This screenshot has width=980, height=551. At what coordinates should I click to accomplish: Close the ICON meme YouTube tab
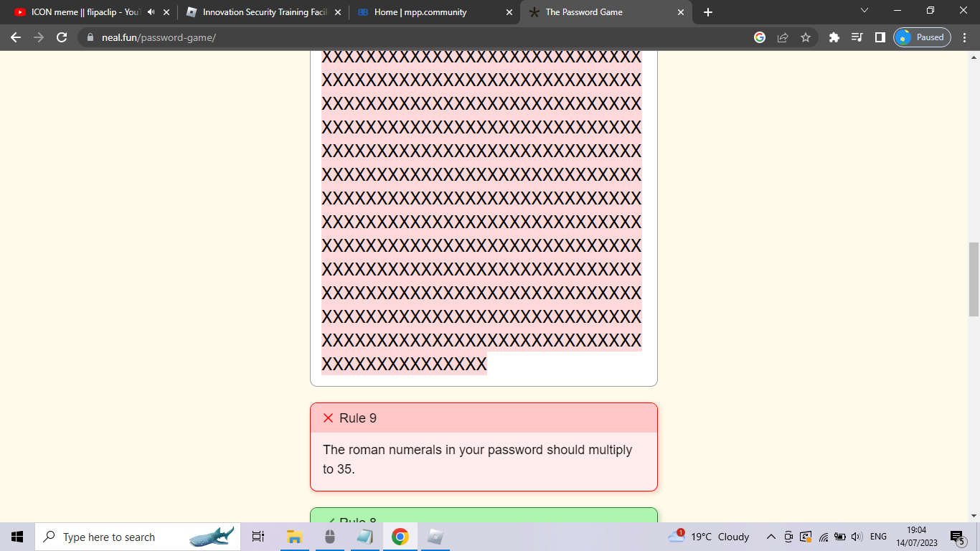(166, 12)
